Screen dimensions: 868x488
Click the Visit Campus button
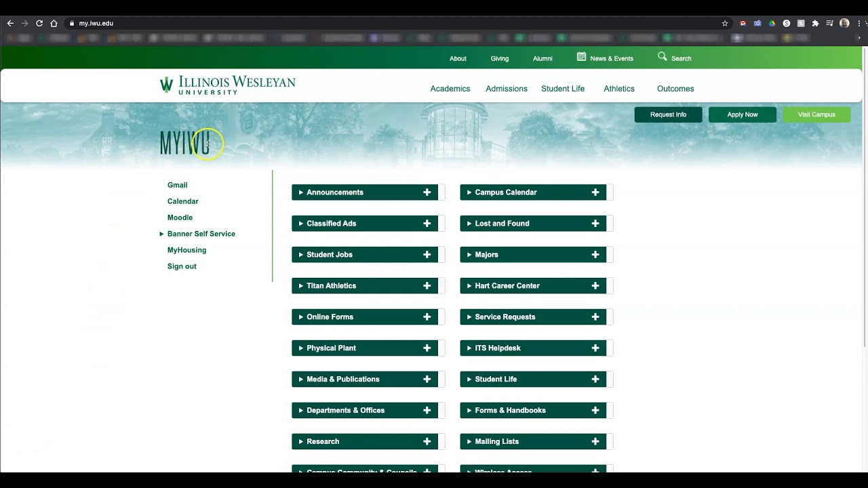tap(816, 115)
